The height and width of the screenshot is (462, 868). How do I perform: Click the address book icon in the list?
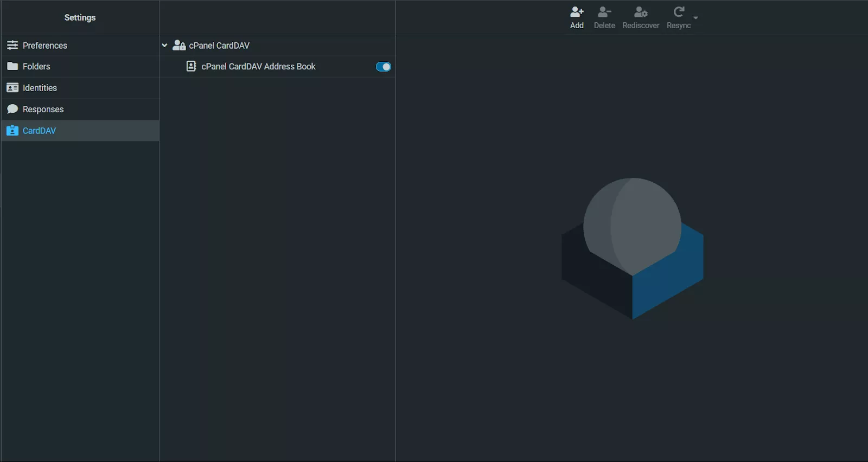(191, 66)
